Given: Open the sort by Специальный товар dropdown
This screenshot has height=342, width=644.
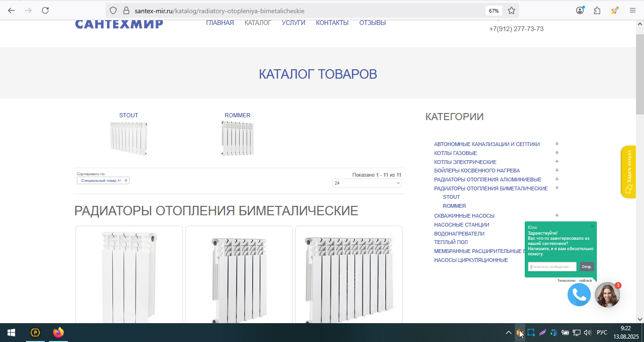Looking at the screenshot, I should (103, 180).
